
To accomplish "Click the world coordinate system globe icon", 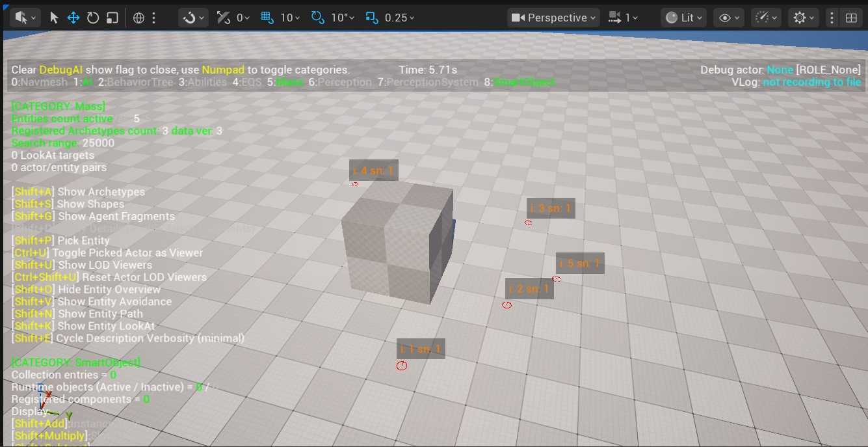I will coord(138,18).
